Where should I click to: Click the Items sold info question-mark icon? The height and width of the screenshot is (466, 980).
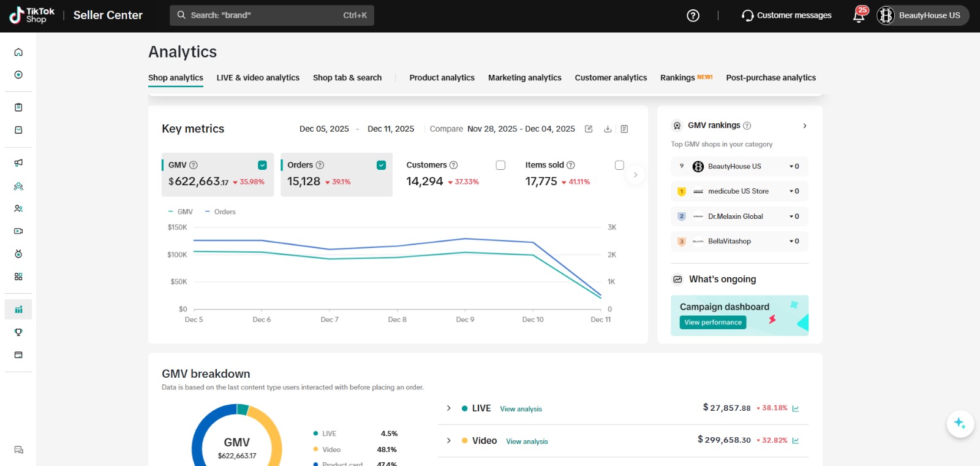[x=571, y=165]
